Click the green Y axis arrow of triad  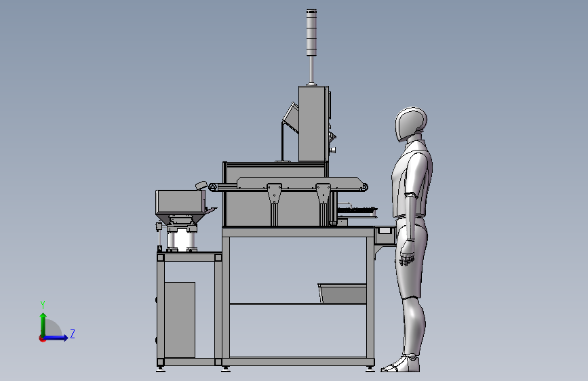pyautogui.click(x=43, y=325)
